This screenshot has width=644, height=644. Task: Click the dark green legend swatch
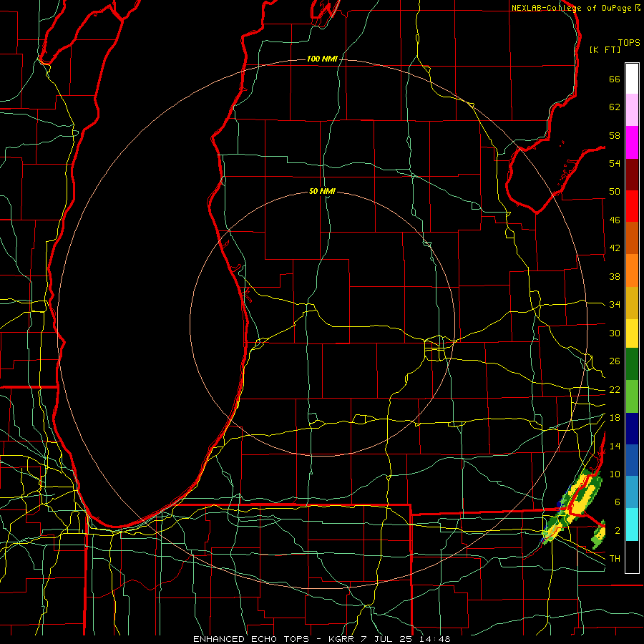[x=632, y=364]
